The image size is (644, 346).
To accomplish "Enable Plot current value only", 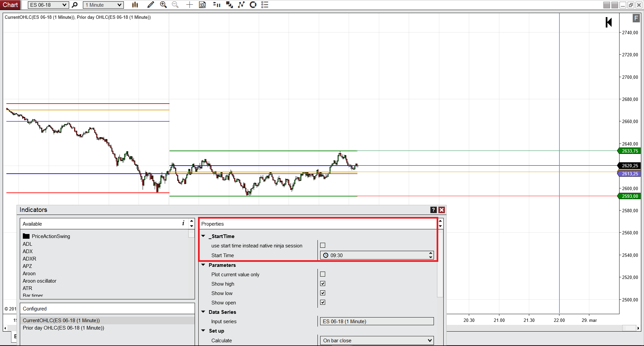I will pyautogui.click(x=323, y=274).
